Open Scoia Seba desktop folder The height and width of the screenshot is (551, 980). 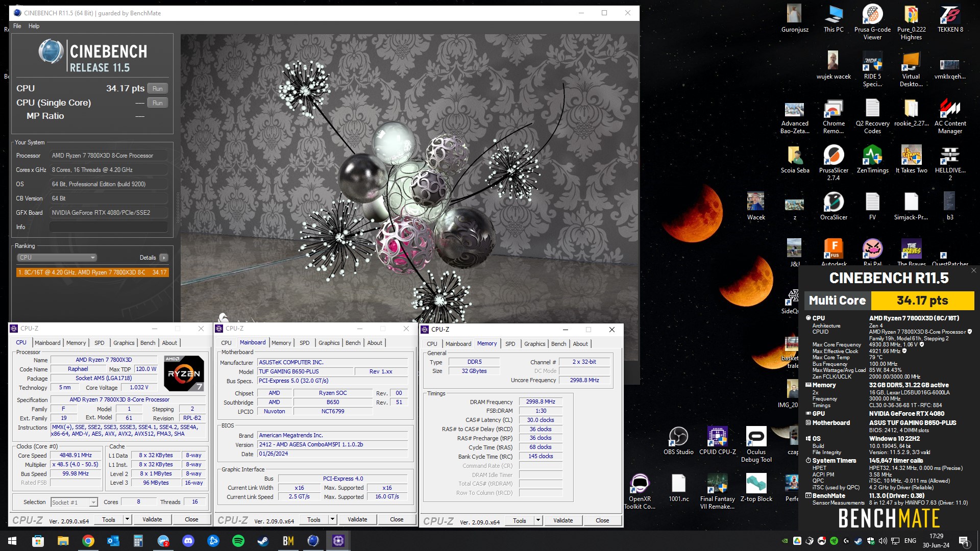point(795,159)
